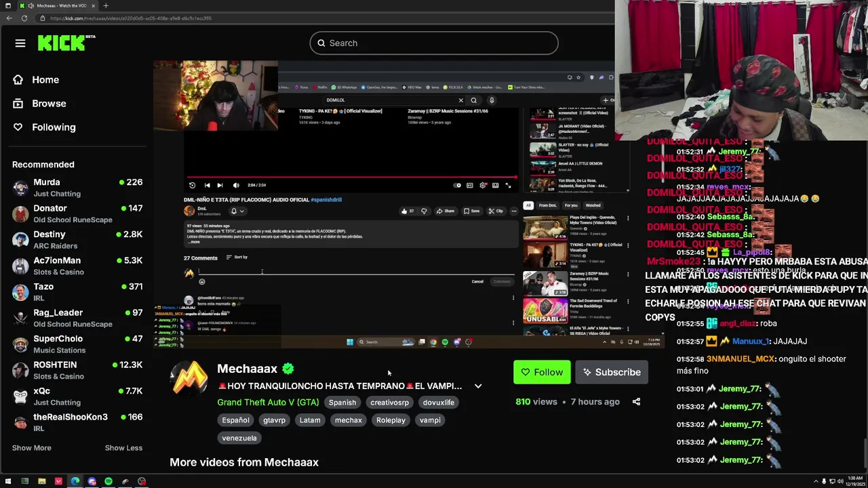Open Tazo's IRL channel
Viewport: 868px width, 488px height.
(77, 292)
